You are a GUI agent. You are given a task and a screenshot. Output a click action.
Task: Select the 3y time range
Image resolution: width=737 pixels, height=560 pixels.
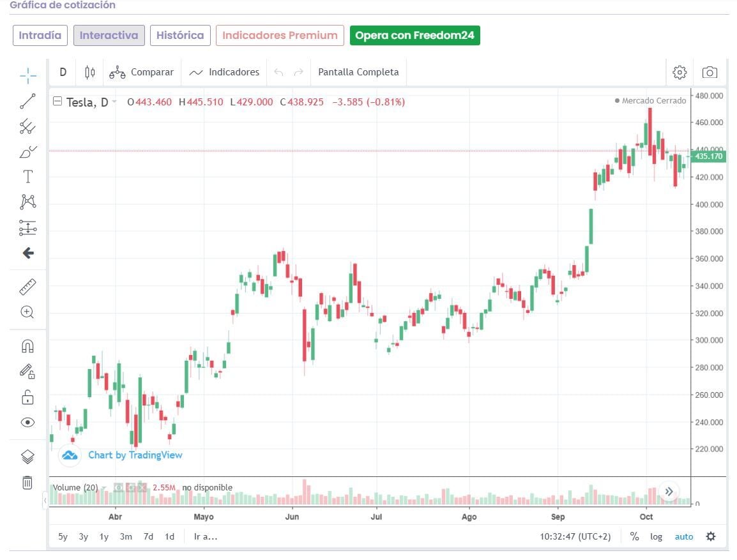[83, 536]
